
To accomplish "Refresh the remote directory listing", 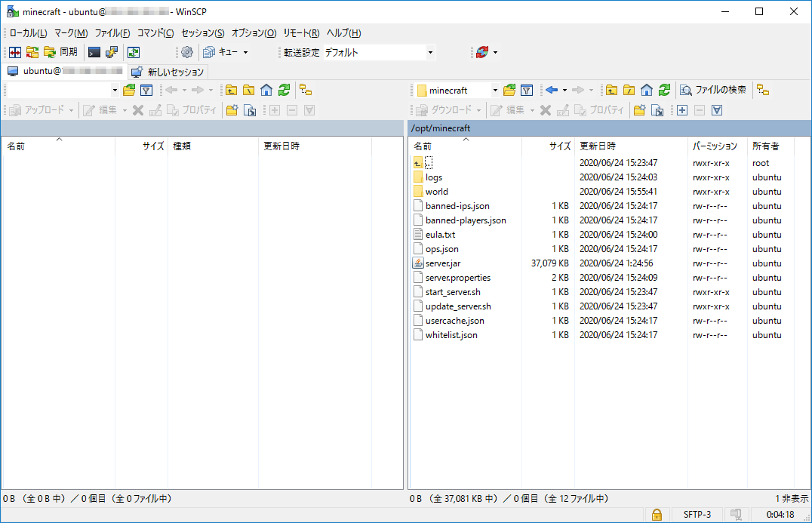I will click(665, 90).
